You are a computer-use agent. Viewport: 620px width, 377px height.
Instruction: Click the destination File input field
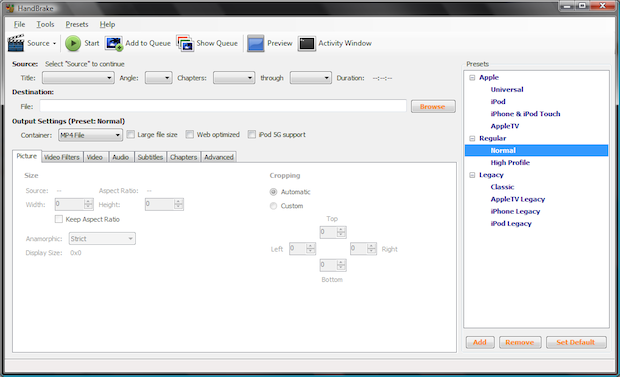223,106
